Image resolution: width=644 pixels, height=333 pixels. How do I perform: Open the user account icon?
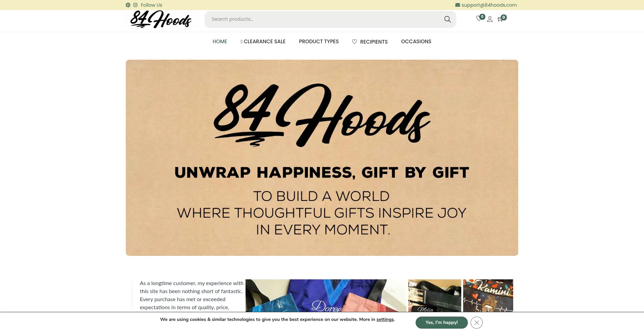pyautogui.click(x=490, y=19)
